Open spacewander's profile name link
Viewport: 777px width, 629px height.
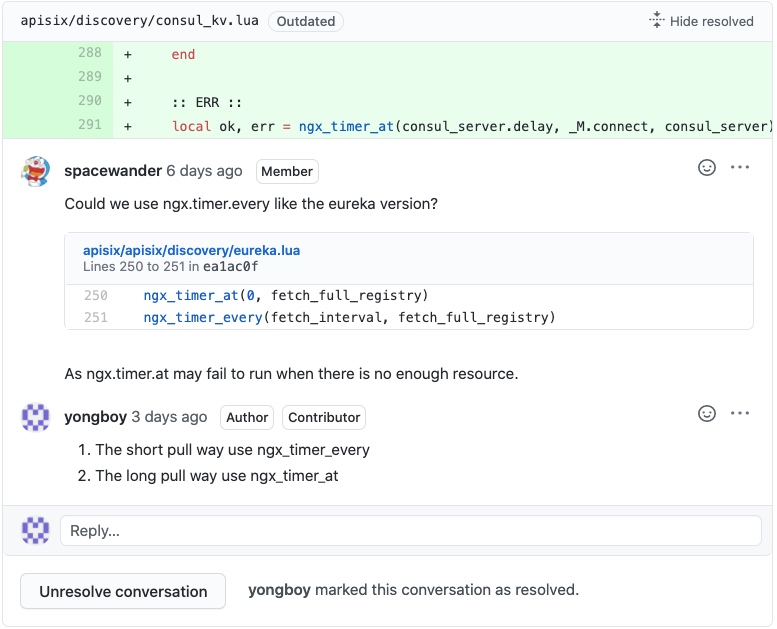click(113, 171)
